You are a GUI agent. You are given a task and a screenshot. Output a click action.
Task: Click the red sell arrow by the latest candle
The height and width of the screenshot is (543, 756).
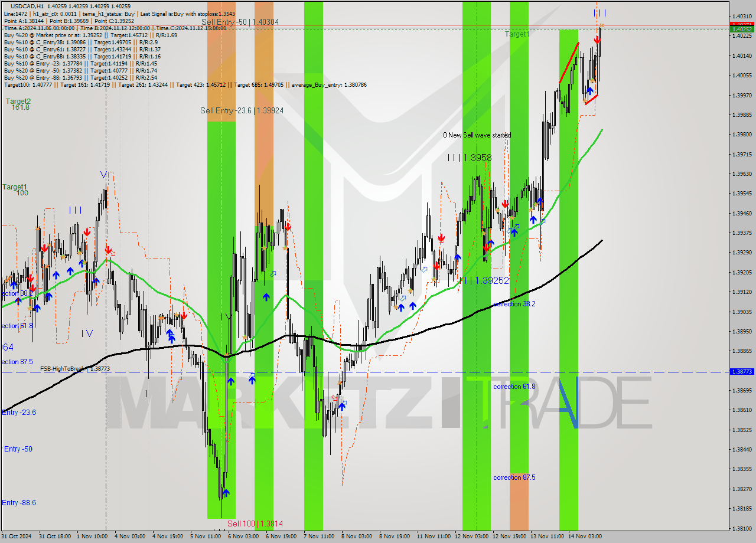click(x=597, y=40)
